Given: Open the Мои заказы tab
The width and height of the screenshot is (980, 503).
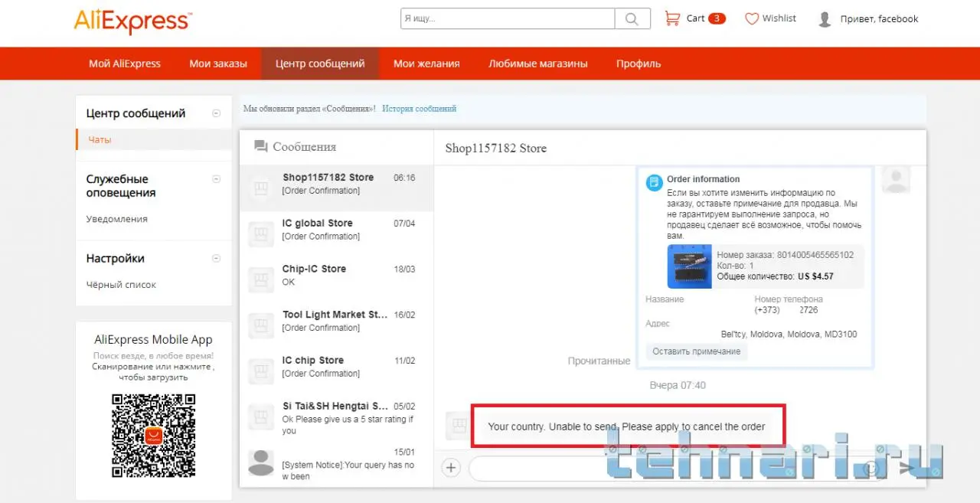Looking at the screenshot, I should [218, 64].
